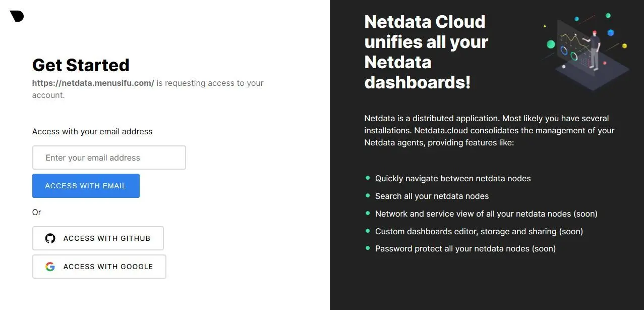
Task: Click green bullet beside Network and service view
Action: 368,213
